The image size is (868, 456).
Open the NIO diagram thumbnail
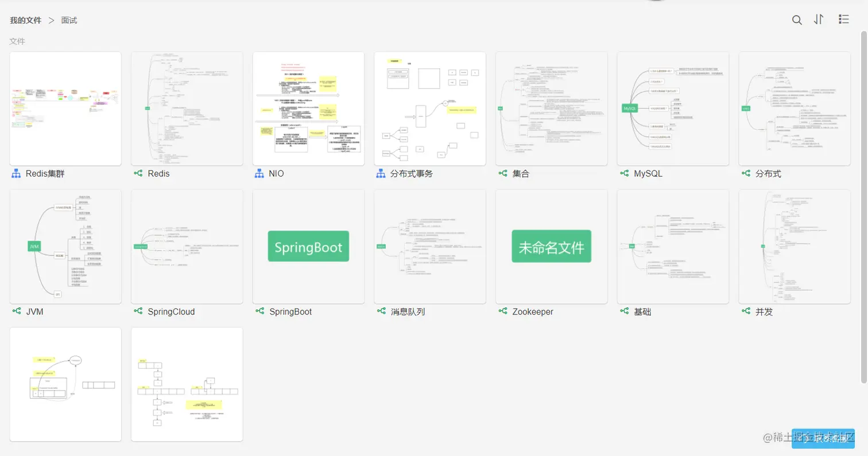click(x=308, y=108)
